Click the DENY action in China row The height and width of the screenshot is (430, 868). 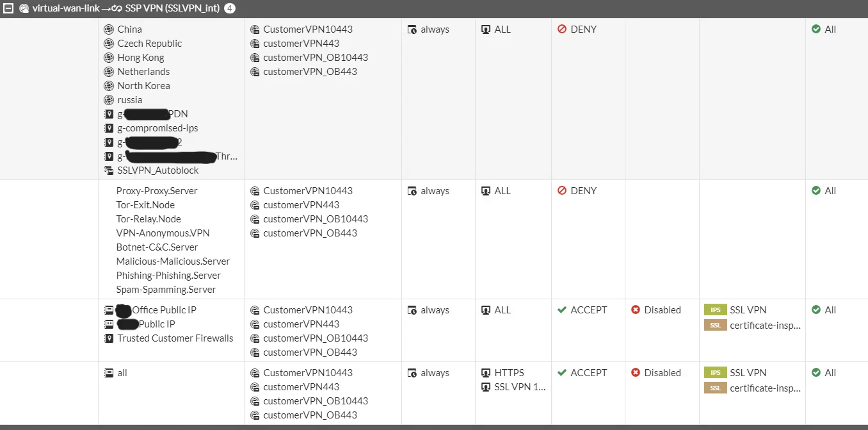583,29
